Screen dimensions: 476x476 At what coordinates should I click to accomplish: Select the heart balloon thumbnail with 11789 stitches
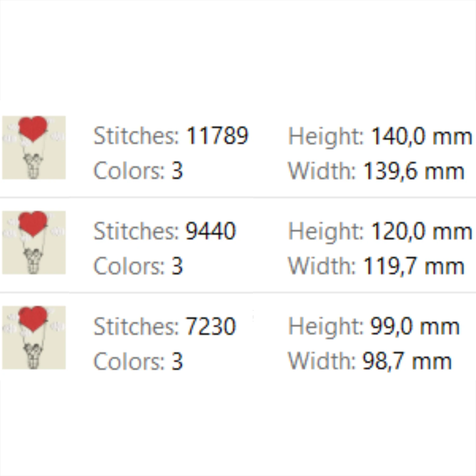click(34, 148)
